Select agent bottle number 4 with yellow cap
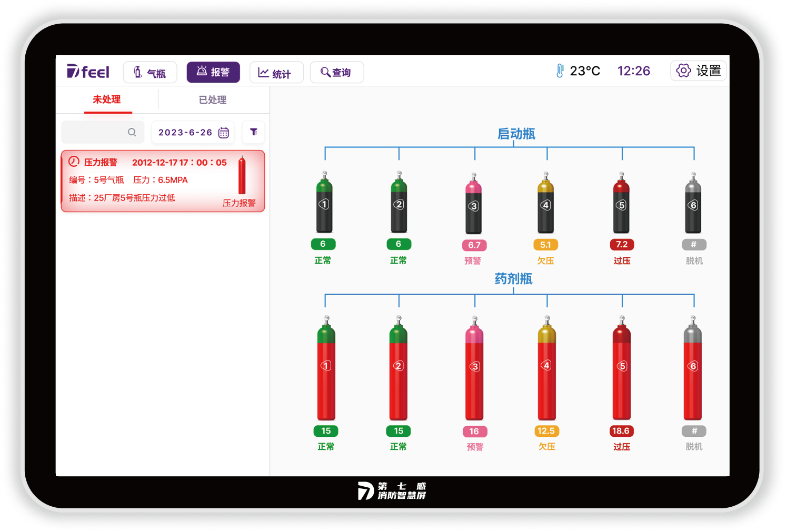This screenshot has height=532, width=786. 546,368
